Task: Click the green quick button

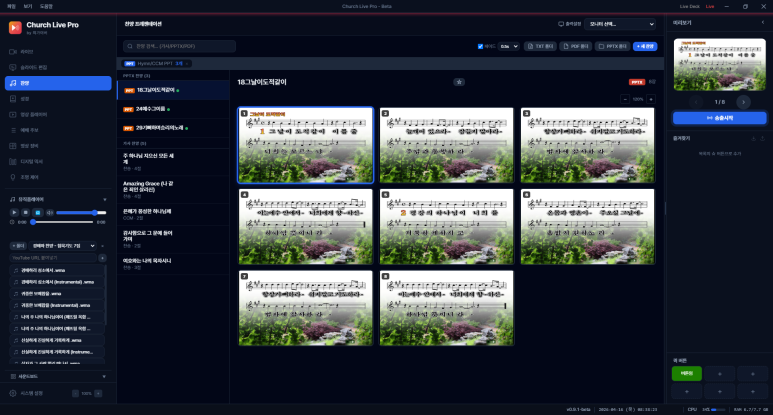Action: (x=687, y=374)
